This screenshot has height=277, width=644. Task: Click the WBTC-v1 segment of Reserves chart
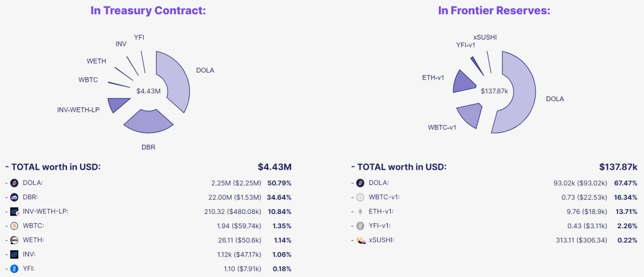coord(470,114)
